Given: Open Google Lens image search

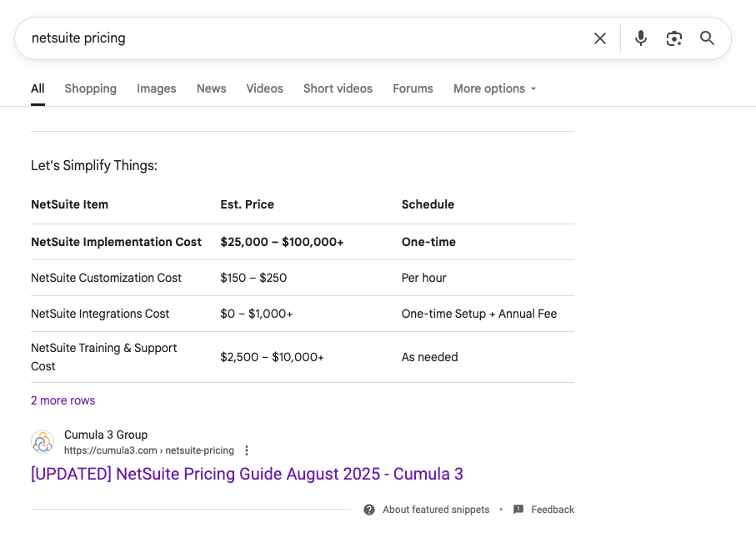Looking at the screenshot, I should tap(673, 38).
